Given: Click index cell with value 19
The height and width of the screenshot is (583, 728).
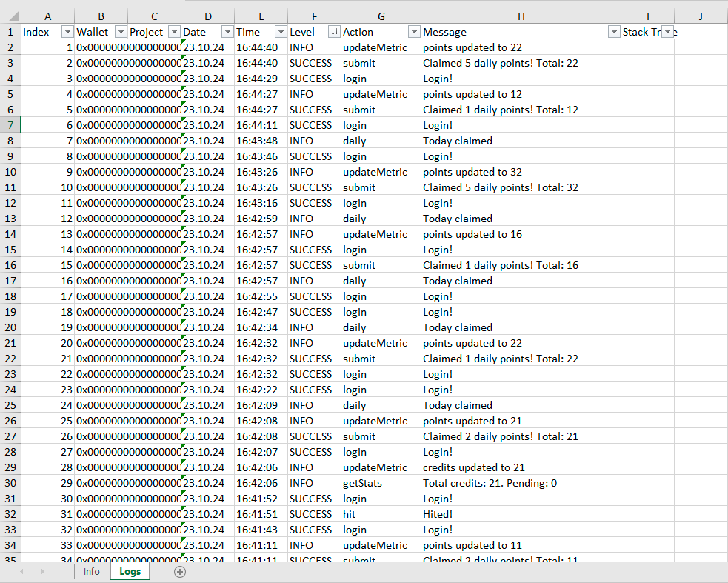Looking at the screenshot, I should [x=48, y=327].
